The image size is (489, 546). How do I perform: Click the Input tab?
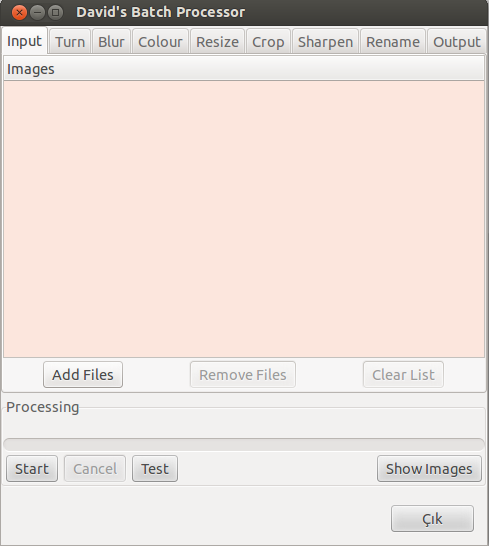24,41
